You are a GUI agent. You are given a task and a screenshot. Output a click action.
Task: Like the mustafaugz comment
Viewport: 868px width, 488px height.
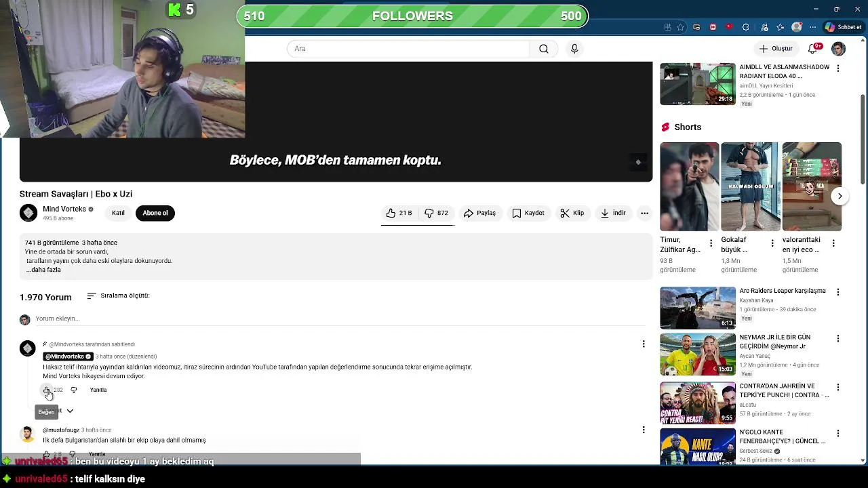coord(47,454)
